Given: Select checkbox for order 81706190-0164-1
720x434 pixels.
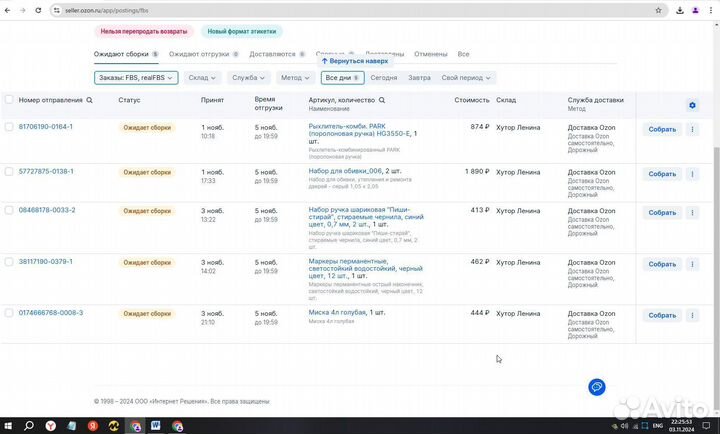Looking at the screenshot, I should coord(9,127).
